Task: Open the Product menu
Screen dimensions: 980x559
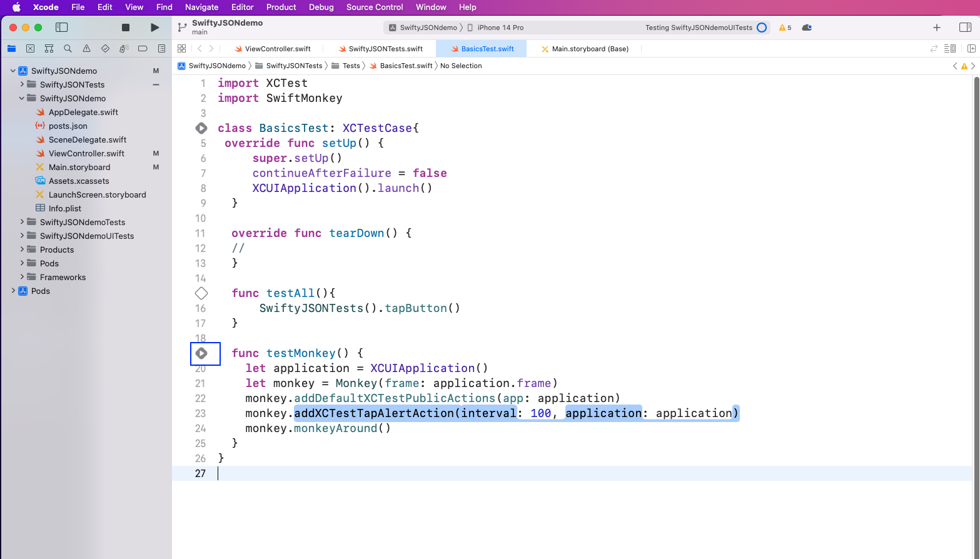Action: (x=281, y=7)
